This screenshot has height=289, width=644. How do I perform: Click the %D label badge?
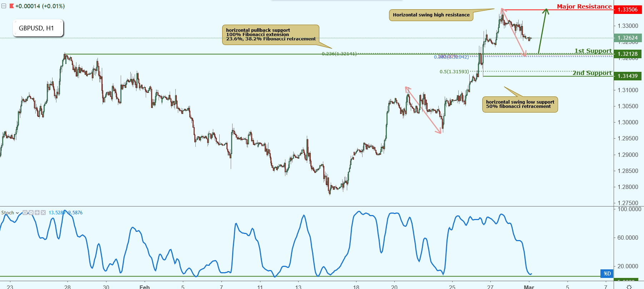(x=607, y=274)
